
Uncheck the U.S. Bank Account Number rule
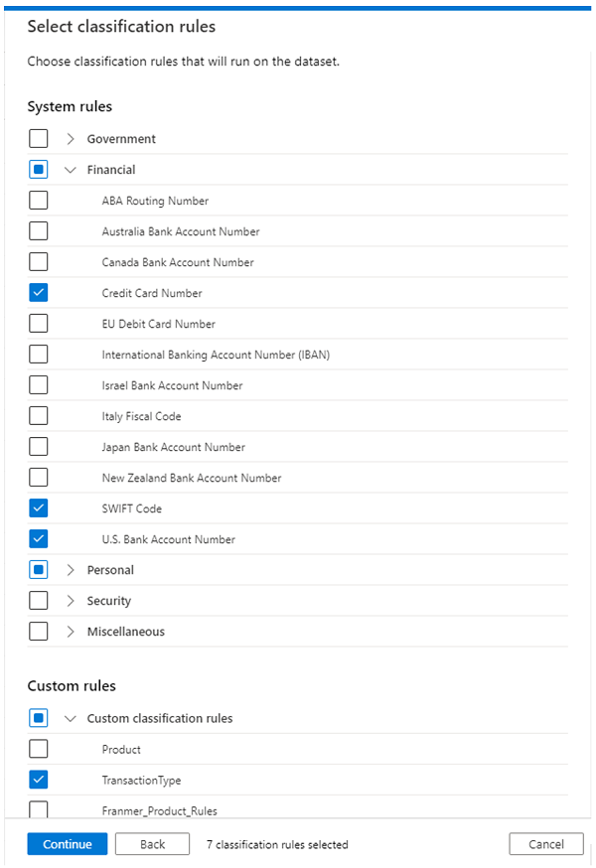(x=38, y=538)
